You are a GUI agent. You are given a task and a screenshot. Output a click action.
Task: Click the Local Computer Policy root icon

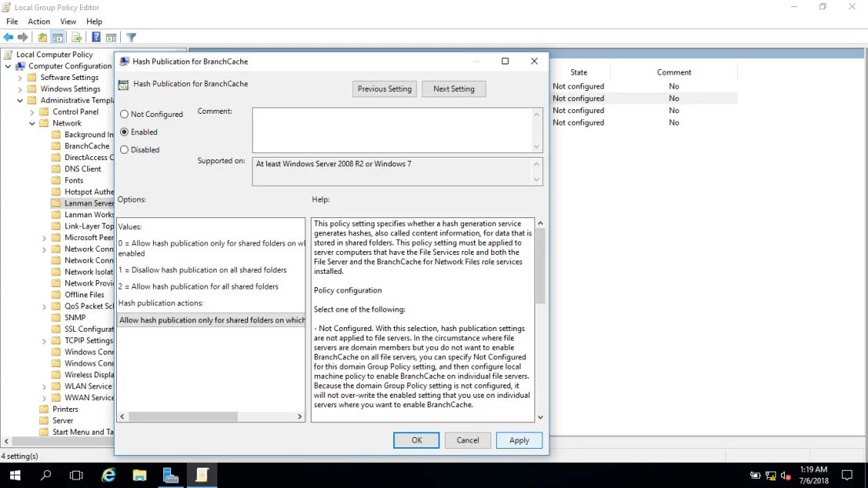[8, 54]
